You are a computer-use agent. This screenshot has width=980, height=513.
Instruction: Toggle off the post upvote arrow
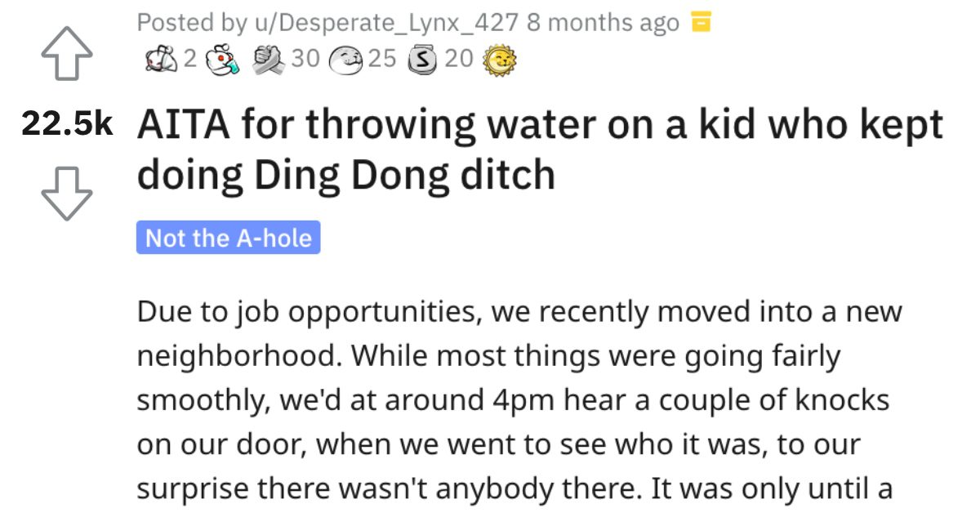tap(67, 54)
